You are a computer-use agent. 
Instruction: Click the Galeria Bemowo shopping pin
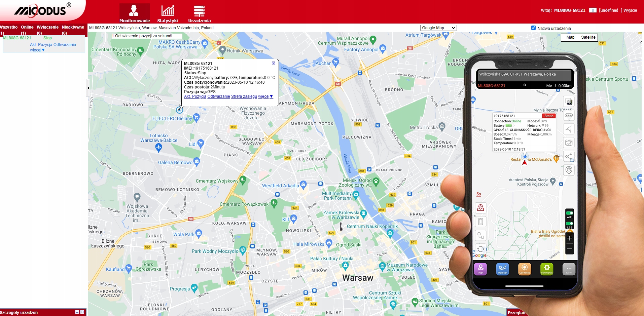(x=197, y=162)
